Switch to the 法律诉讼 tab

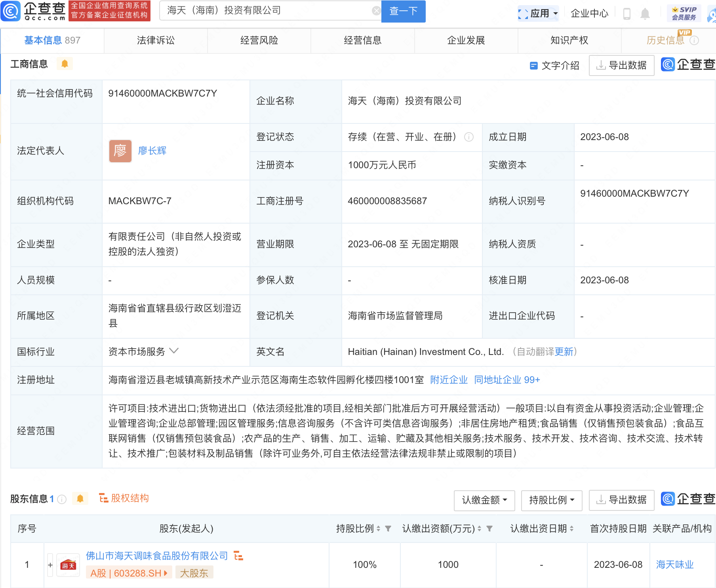tap(156, 40)
